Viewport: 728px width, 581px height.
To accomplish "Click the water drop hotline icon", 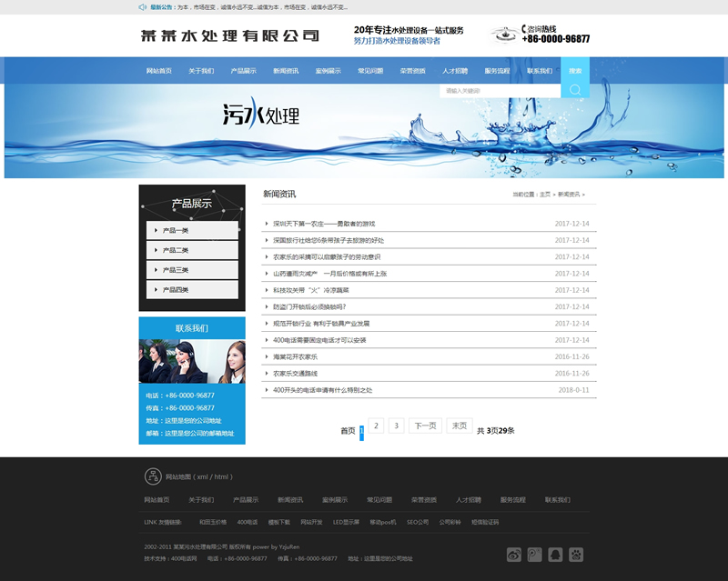I will pos(504,35).
